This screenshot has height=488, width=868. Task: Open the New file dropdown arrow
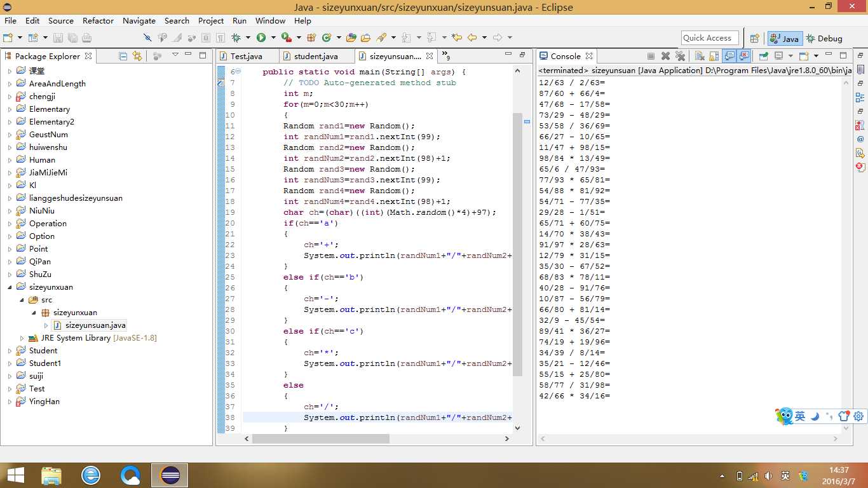pyautogui.click(x=20, y=37)
